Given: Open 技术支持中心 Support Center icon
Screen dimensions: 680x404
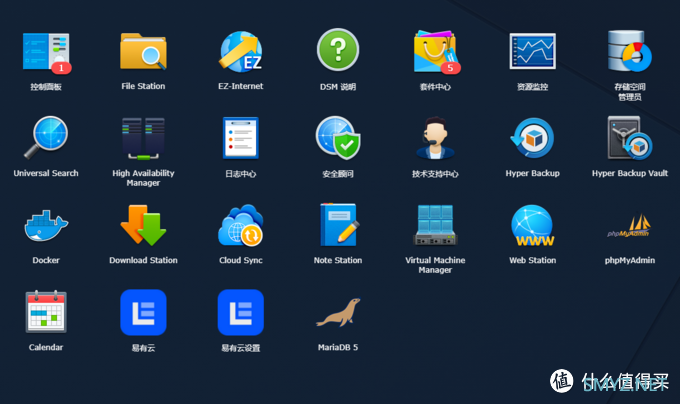Looking at the screenshot, I should pos(435,138).
